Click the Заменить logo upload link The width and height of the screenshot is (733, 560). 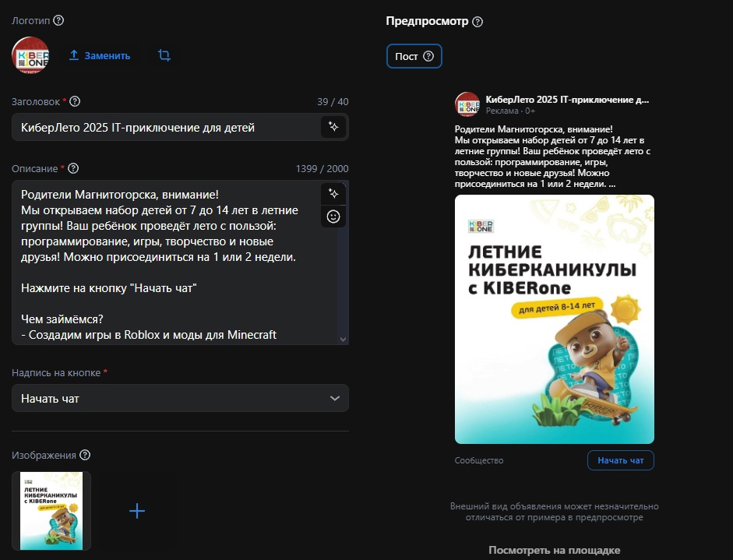click(100, 55)
